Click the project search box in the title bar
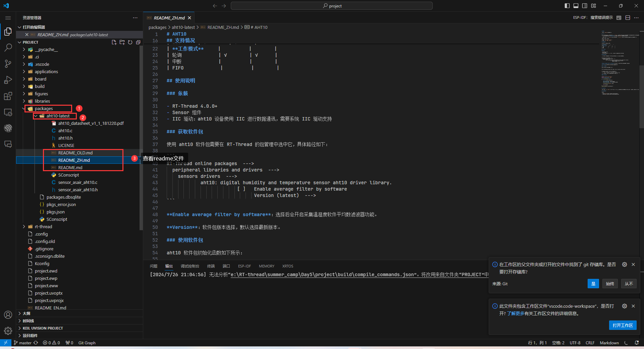The image size is (644, 349). pyautogui.click(x=332, y=6)
